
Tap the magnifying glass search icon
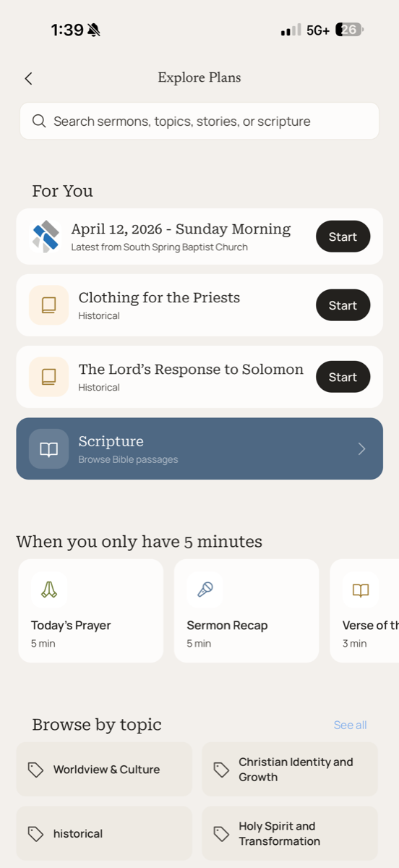(39, 121)
